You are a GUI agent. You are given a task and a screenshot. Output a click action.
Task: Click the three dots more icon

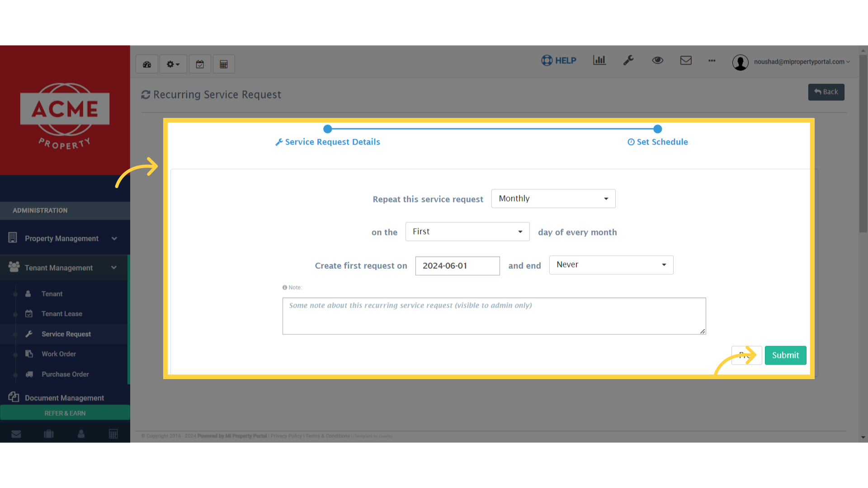712,60
